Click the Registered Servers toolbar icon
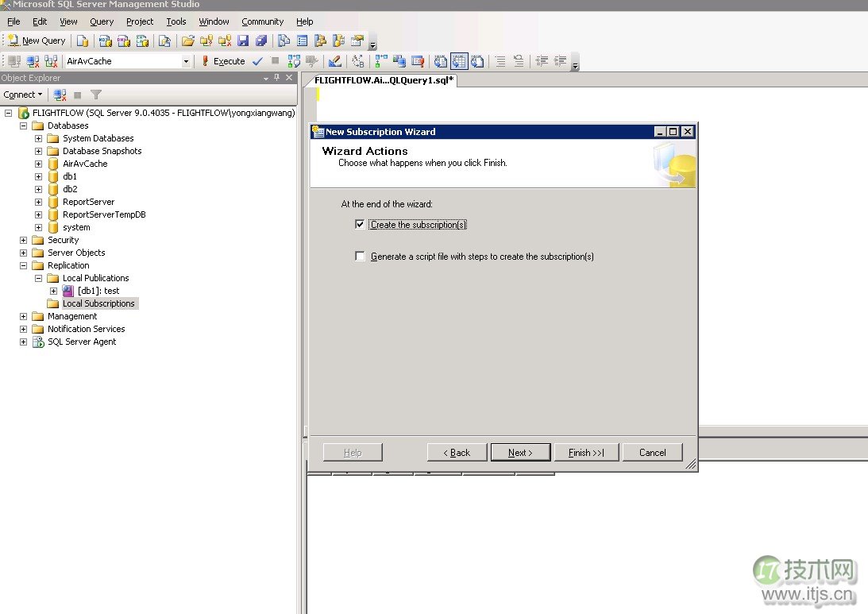The width and height of the screenshot is (868, 614). [x=284, y=41]
